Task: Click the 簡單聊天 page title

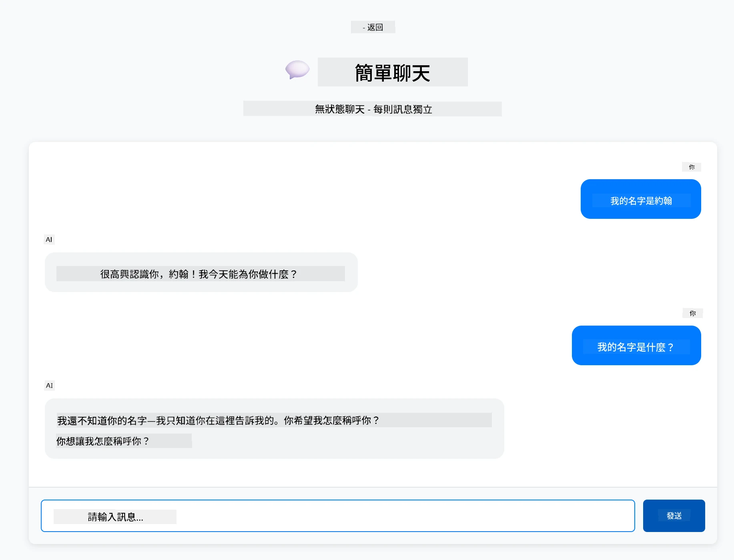Action: [393, 72]
